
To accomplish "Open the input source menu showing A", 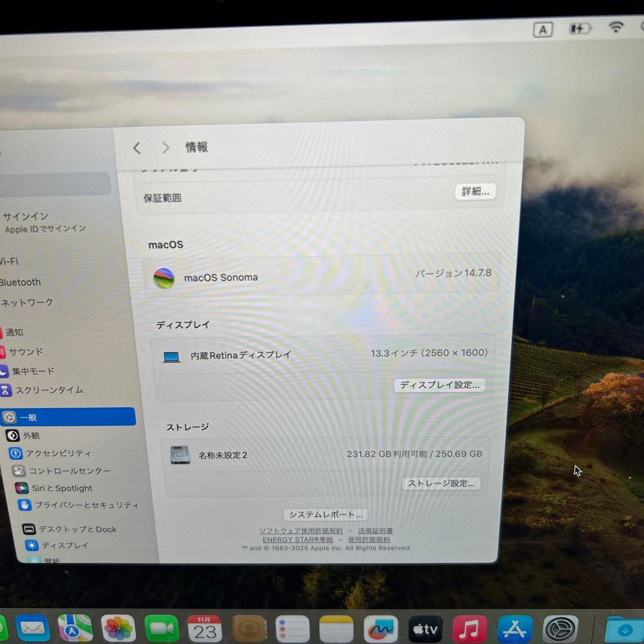I will pos(543,29).
